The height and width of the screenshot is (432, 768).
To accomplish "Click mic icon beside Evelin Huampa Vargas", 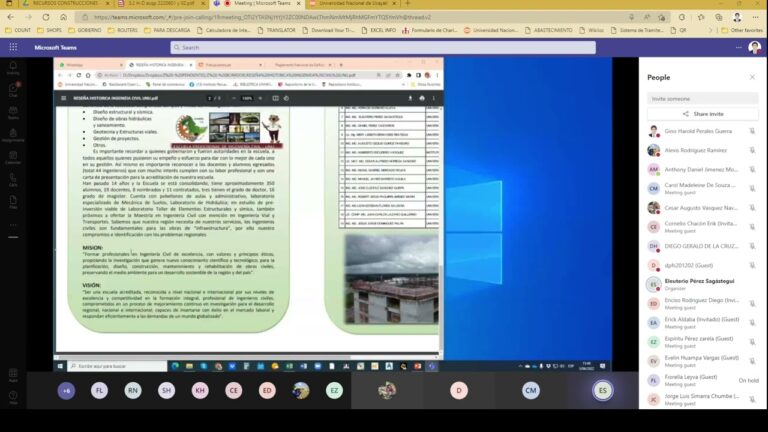I will tap(752, 361).
